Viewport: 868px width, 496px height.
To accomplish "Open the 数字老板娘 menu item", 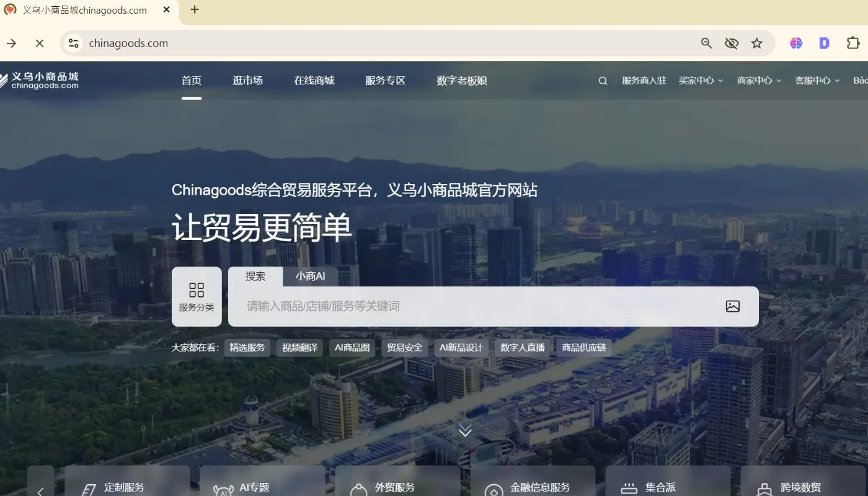I will pyautogui.click(x=462, y=81).
